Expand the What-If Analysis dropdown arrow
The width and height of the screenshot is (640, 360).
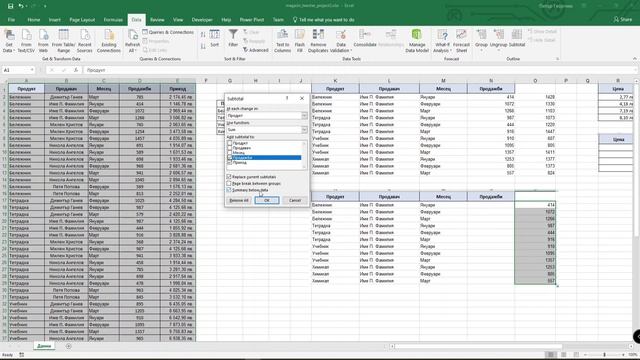click(451, 51)
